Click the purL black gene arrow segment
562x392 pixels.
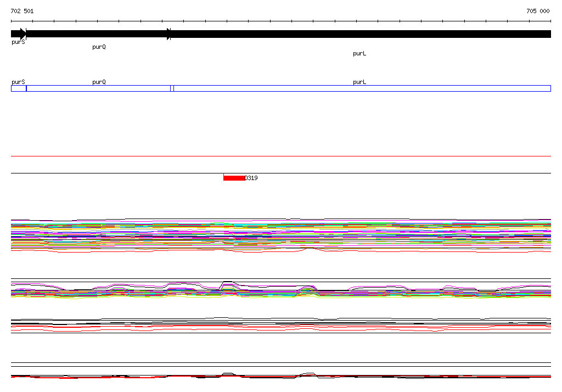tap(361, 34)
